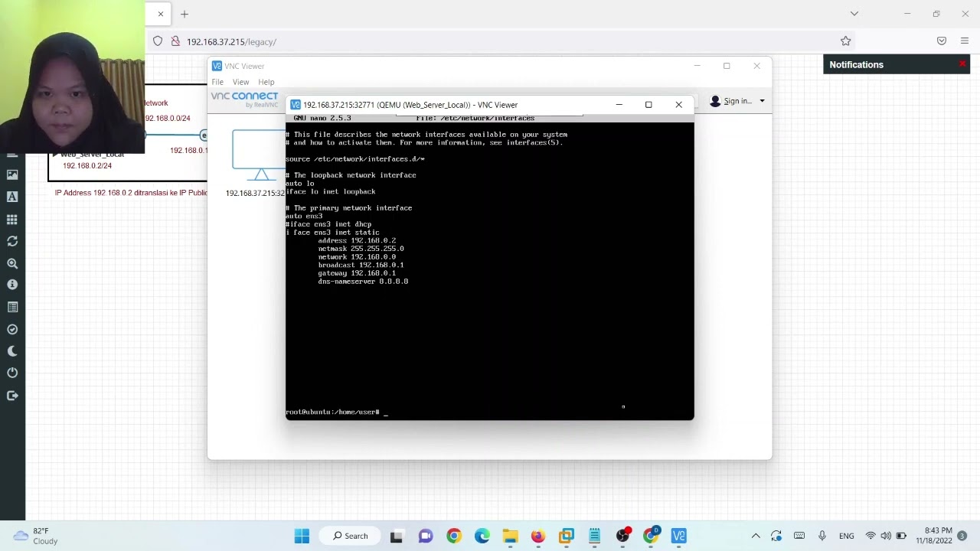The image size is (980, 551).
Task: Switch to Firefox on the taskbar
Action: click(538, 536)
